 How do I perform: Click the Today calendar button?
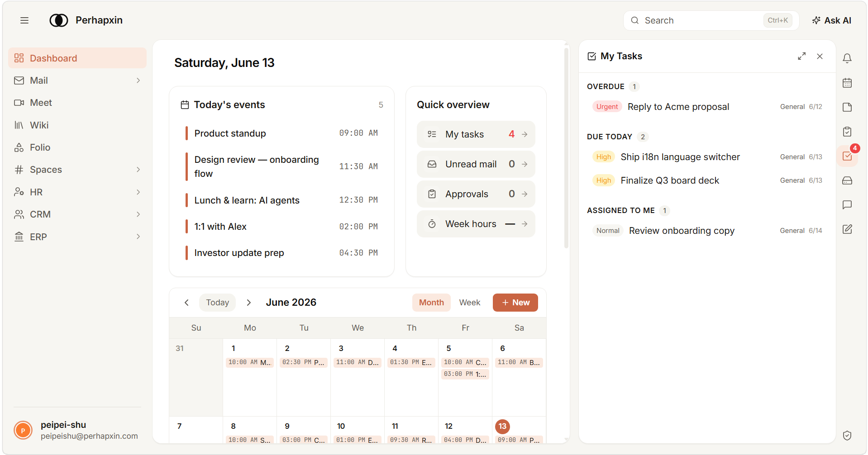click(x=217, y=303)
